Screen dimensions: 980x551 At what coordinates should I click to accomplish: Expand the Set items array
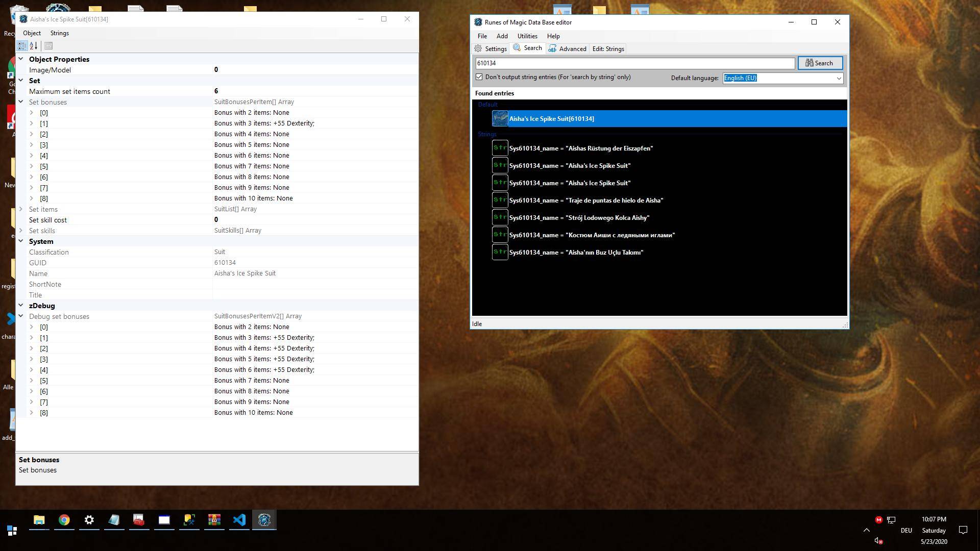[x=21, y=209]
